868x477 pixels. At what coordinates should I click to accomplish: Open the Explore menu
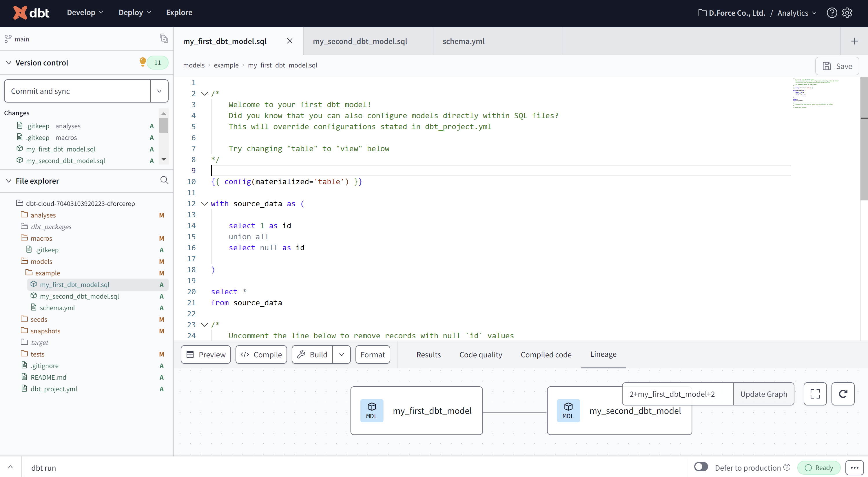pyautogui.click(x=179, y=12)
